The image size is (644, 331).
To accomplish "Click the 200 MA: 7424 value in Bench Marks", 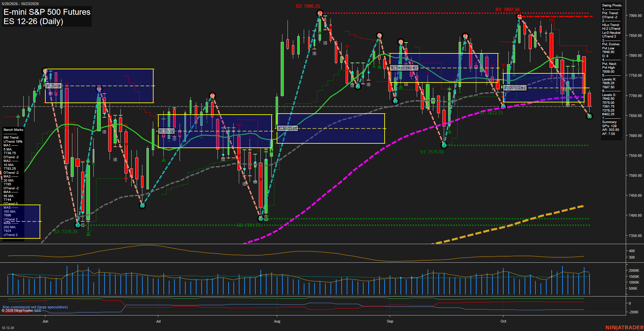I will coord(10,229).
